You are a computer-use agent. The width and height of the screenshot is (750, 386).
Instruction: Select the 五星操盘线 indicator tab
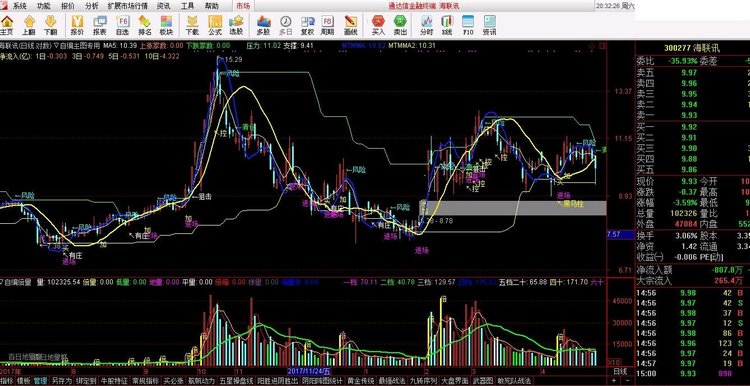point(238,381)
